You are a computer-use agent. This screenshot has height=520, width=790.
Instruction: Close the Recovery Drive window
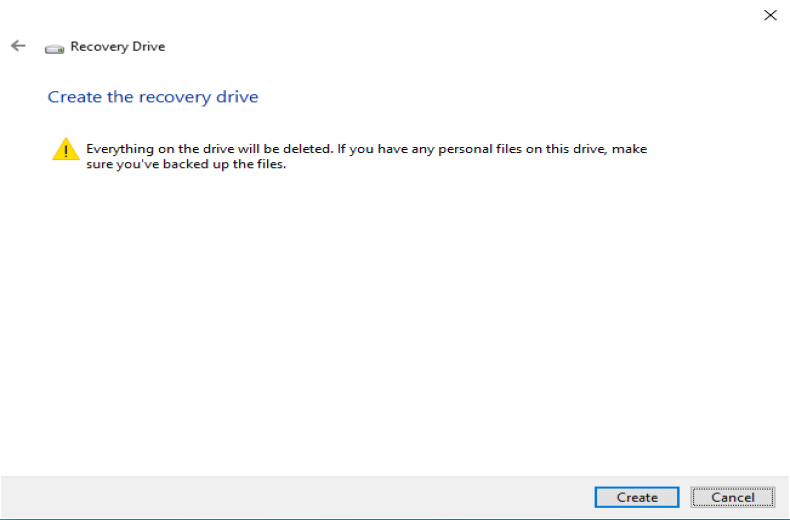(x=770, y=15)
